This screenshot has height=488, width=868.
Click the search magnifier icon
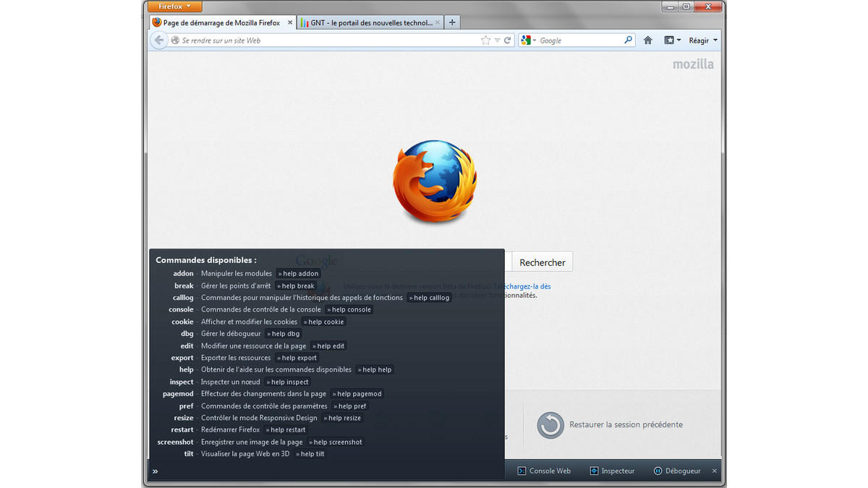coord(628,40)
